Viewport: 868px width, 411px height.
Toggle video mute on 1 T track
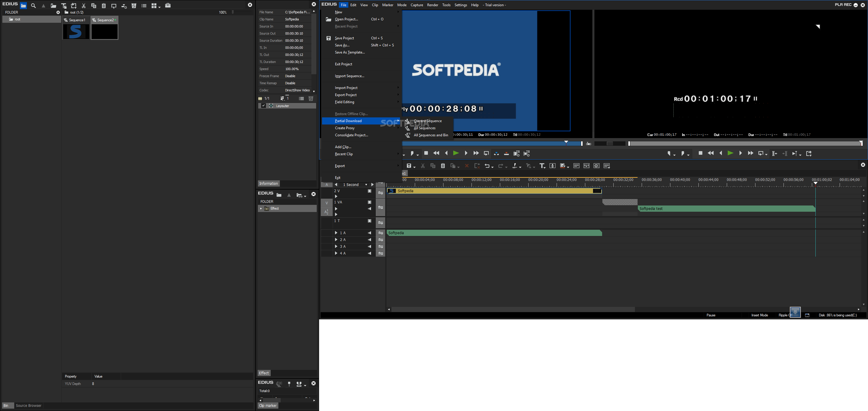(370, 221)
